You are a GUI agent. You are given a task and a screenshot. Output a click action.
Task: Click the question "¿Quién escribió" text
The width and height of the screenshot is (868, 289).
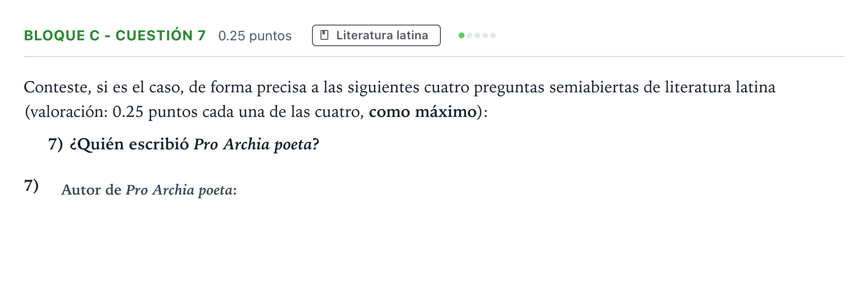pyautogui.click(x=129, y=144)
